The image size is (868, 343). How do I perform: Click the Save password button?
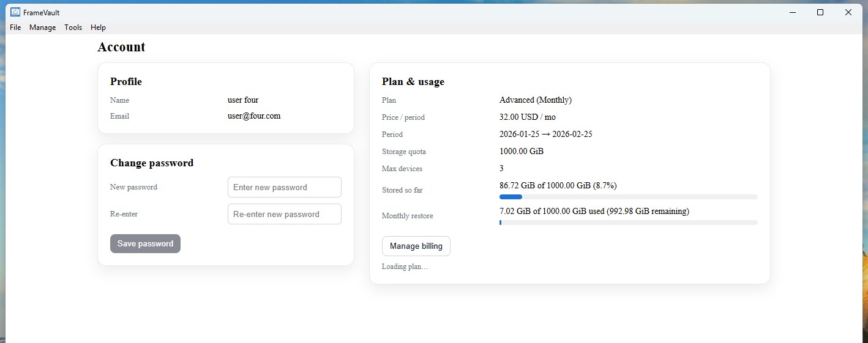(x=145, y=243)
